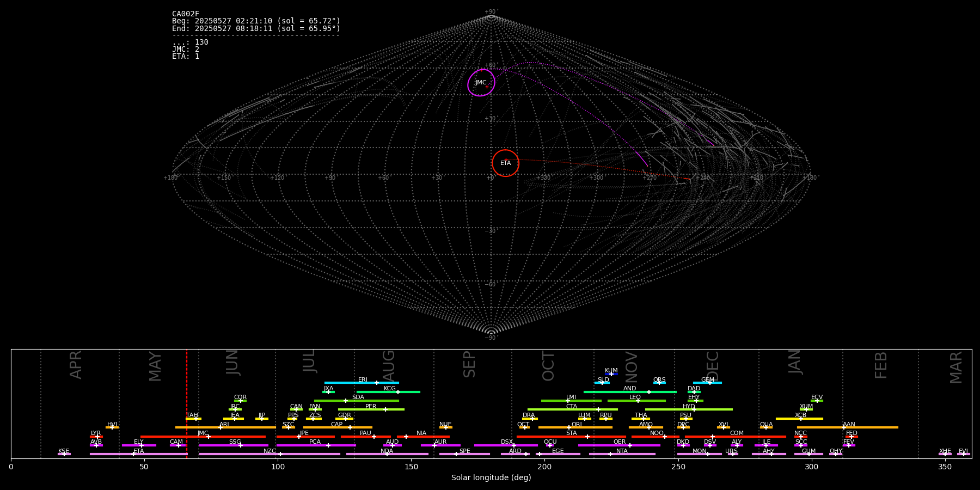Click the PCA shower label in timeline
The height and width of the screenshot is (490, 980).
[x=315, y=442]
